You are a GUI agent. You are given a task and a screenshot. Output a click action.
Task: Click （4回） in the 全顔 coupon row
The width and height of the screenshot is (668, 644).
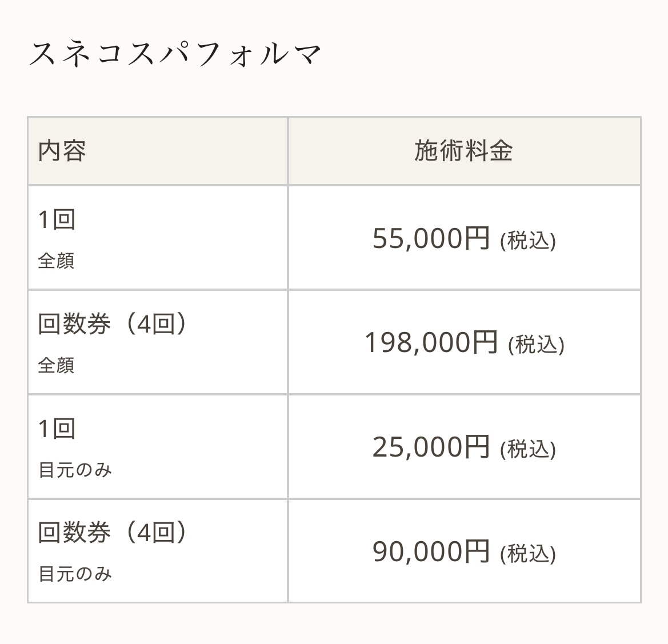coord(155,324)
